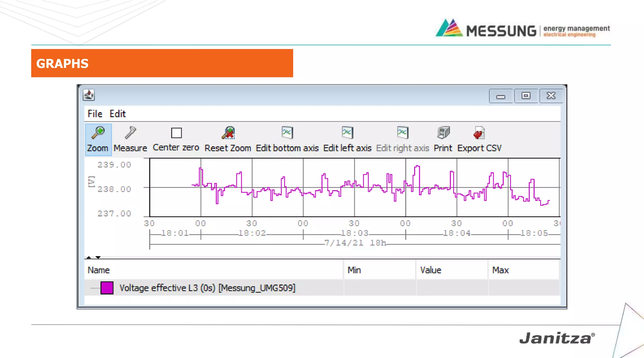Image resolution: width=644 pixels, height=358 pixels.
Task: Select the Voltage effective L3 row
Action: coord(208,288)
